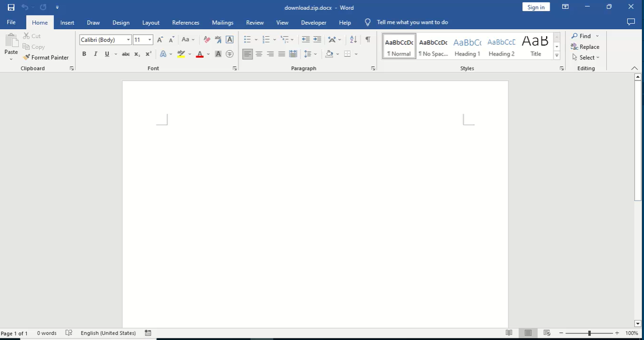Open the References tab
This screenshot has height=340, width=644.
[x=185, y=23]
